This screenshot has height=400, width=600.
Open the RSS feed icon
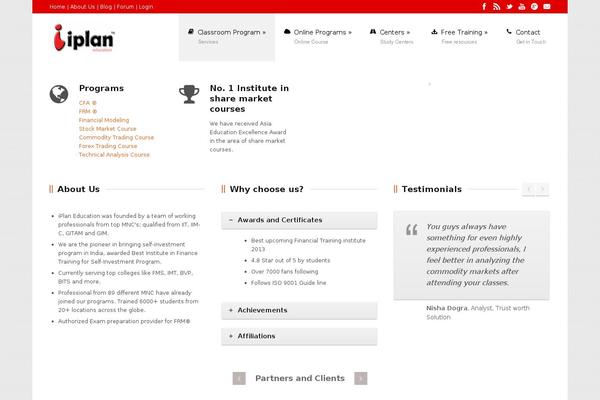point(497,7)
